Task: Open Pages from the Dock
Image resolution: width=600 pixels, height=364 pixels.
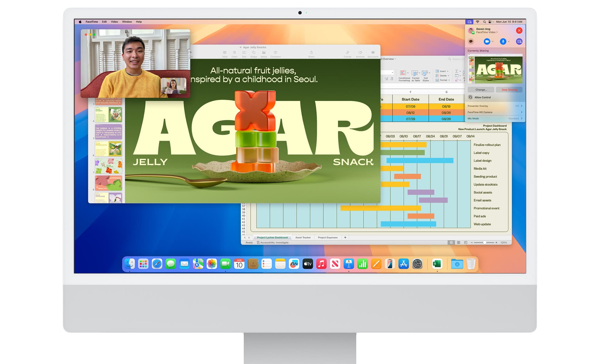Action: [376, 264]
